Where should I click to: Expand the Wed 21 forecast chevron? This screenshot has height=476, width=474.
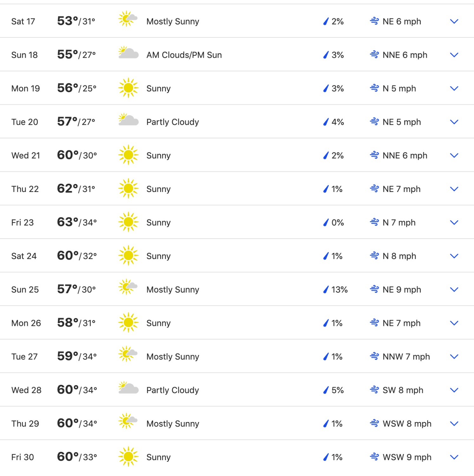[454, 155]
